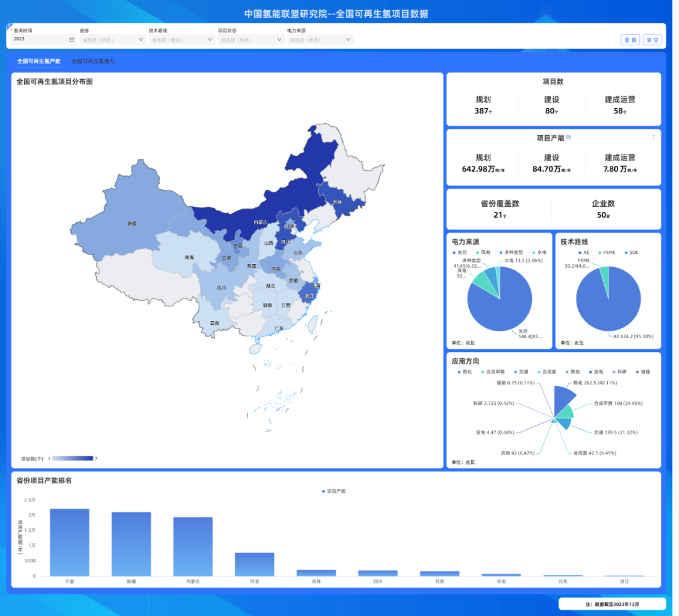Toggle 储能 legend marker in 应用方向 chart
Screen dimensions: 679x616
click(636, 371)
